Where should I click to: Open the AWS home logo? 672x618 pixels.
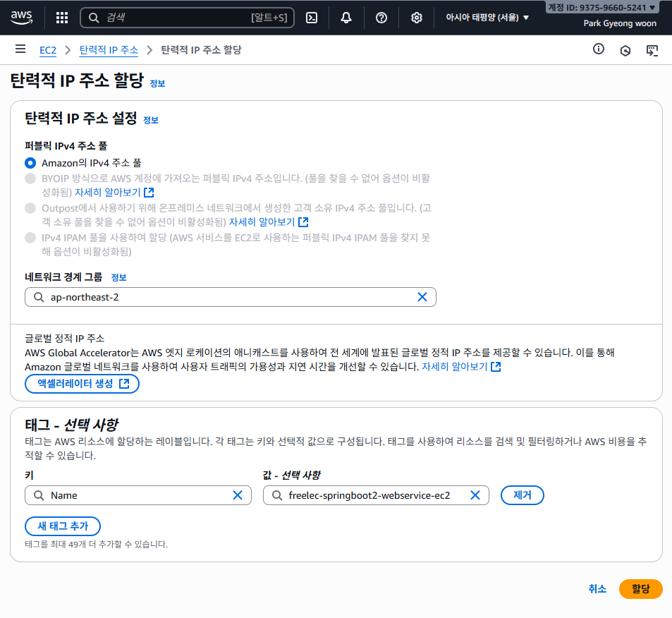pos(21,17)
